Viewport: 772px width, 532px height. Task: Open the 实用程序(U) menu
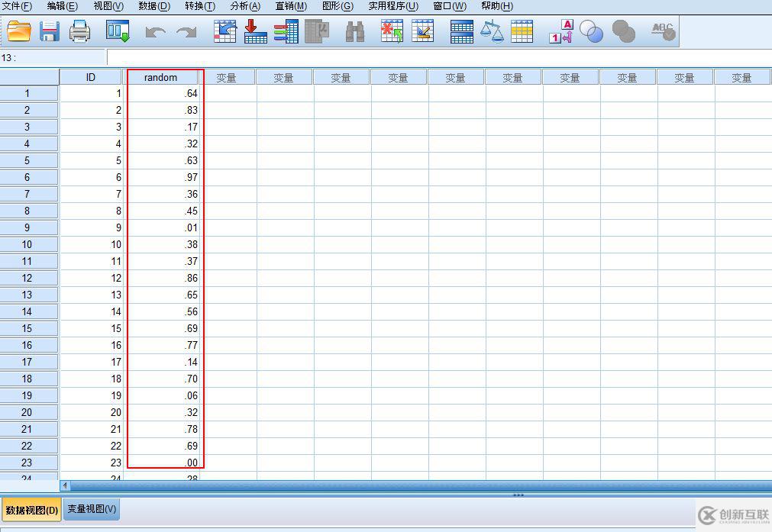[x=393, y=6]
